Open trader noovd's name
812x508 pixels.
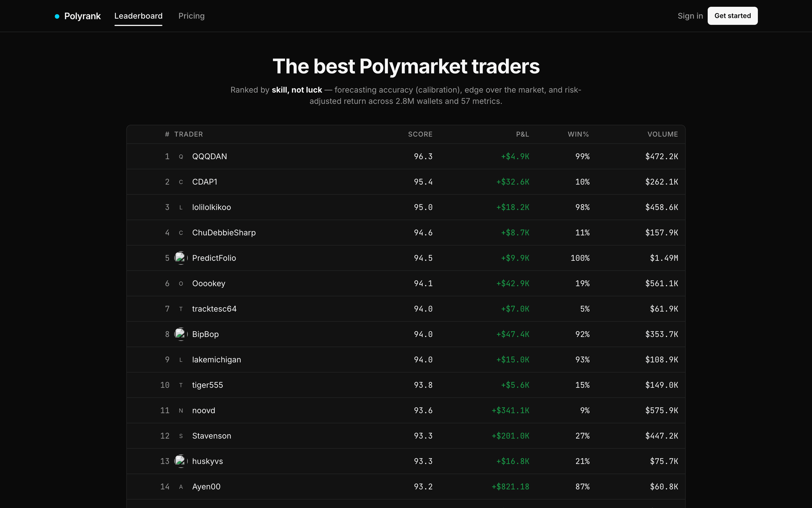[204, 411]
